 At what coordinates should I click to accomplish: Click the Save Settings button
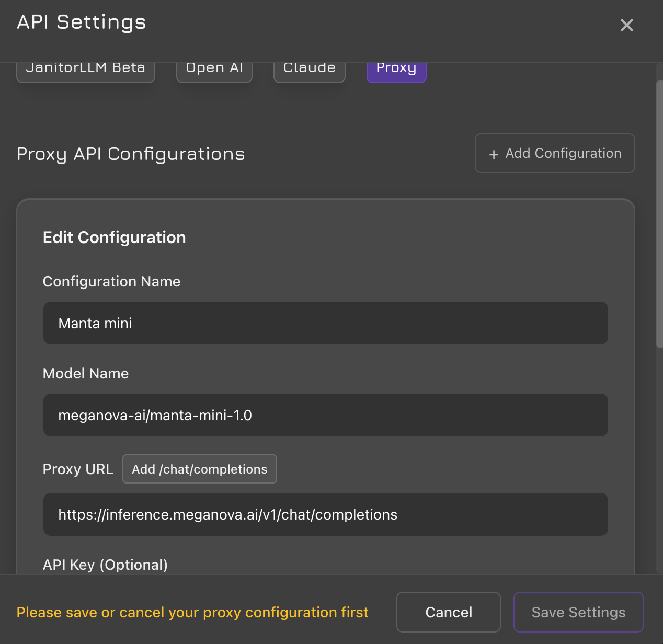[x=578, y=612]
